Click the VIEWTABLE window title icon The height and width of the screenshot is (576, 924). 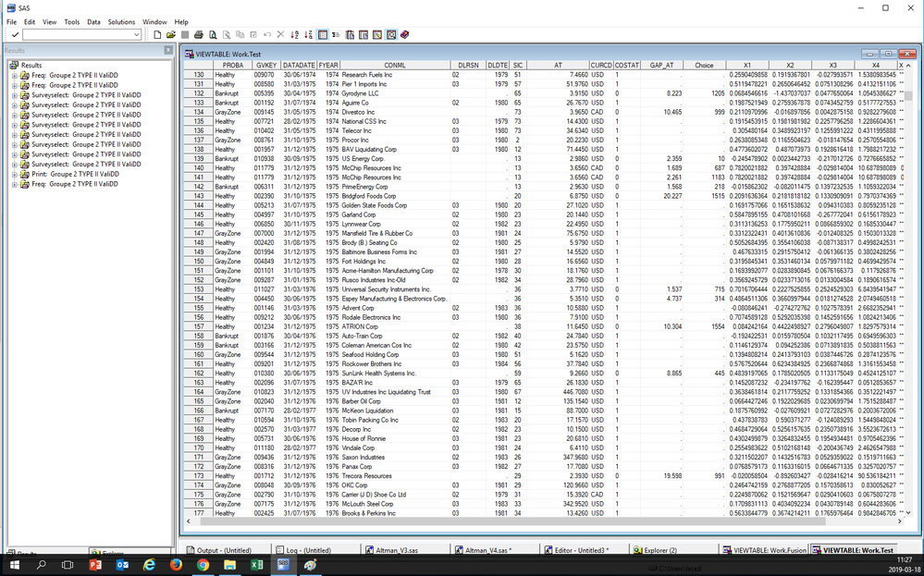point(190,54)
